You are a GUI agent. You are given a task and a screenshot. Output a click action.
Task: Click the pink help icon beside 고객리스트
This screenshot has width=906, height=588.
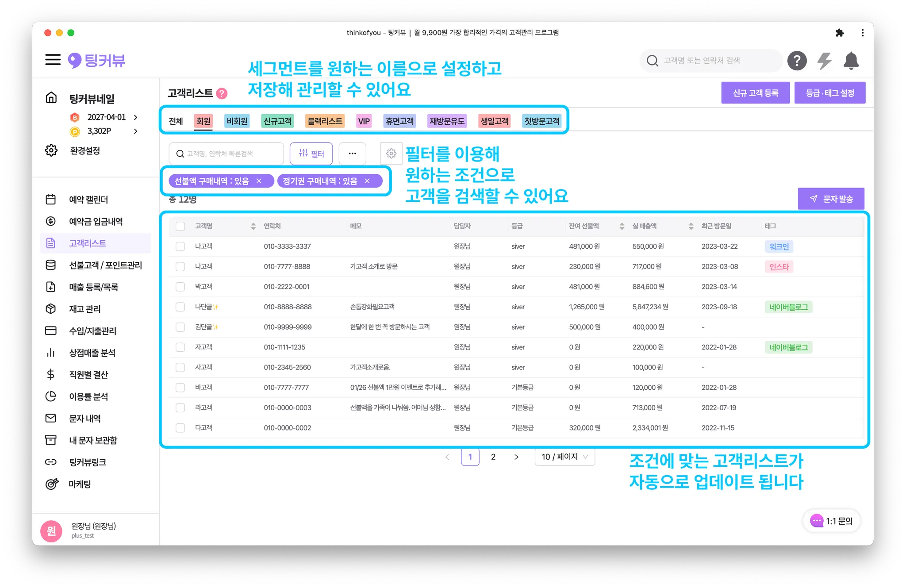[x=222, y=93]
